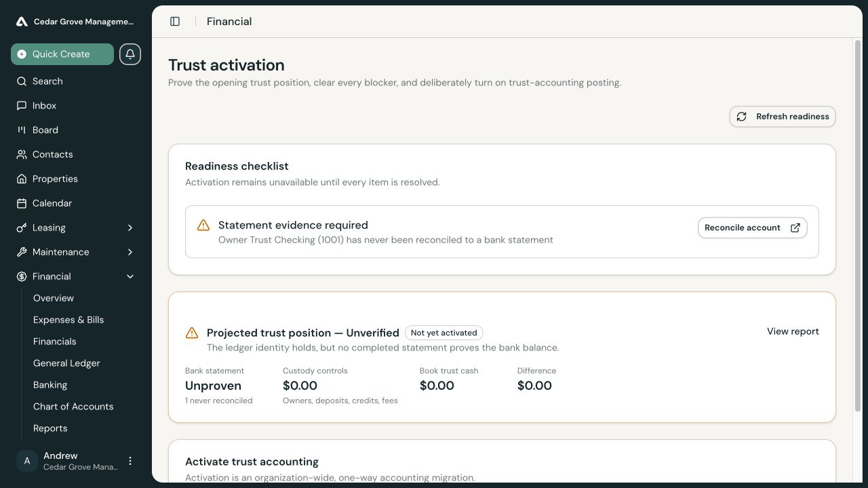Click the Refresh readiness button
Image resolution: width=868 pixels, height=488 pixels.
[783, 117]
